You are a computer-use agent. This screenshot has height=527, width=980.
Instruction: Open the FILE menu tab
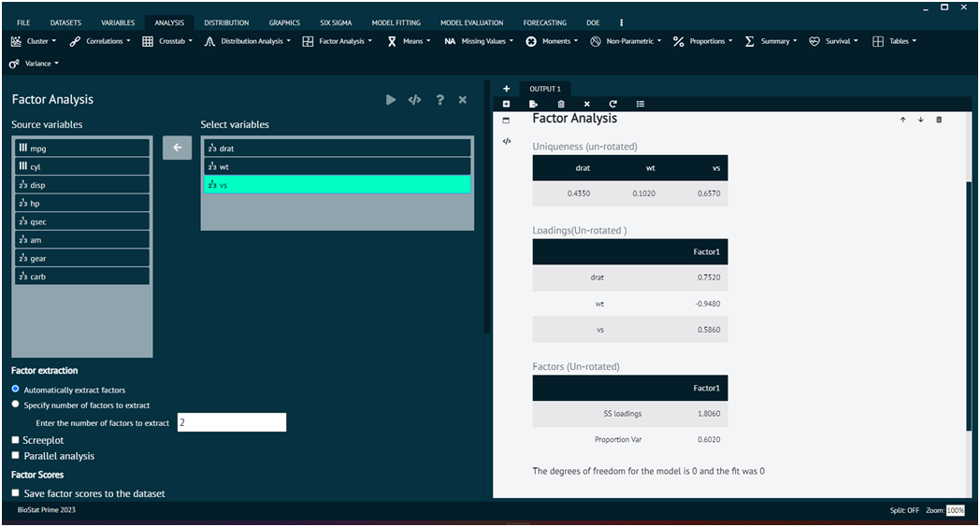coord(23,22)
